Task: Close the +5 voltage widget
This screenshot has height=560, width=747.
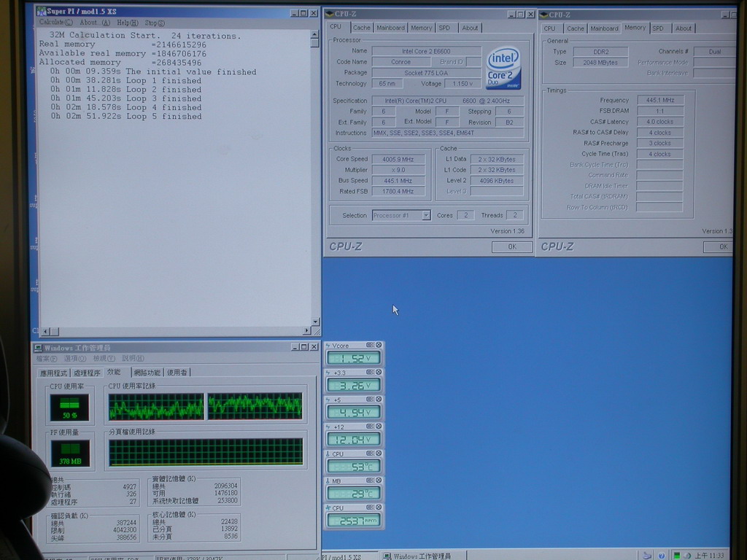Action: 379,400
